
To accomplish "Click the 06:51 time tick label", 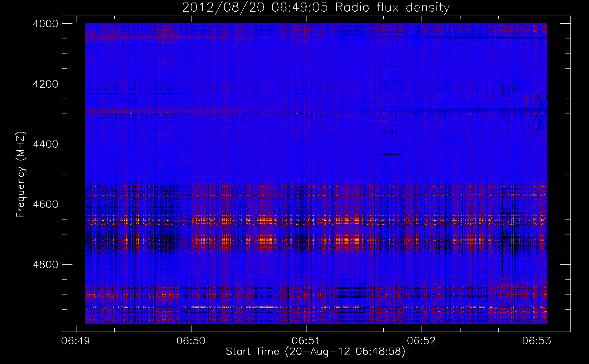I will (x=306, y=341).
